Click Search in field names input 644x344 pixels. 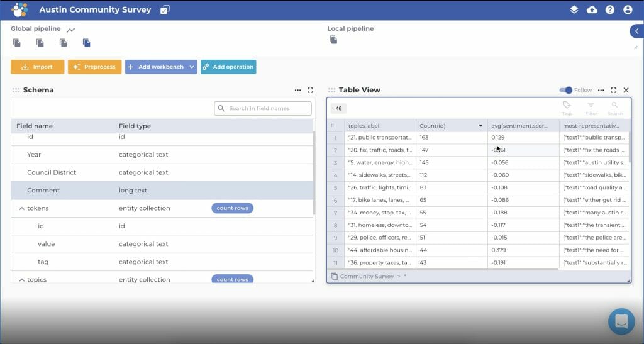263,108
